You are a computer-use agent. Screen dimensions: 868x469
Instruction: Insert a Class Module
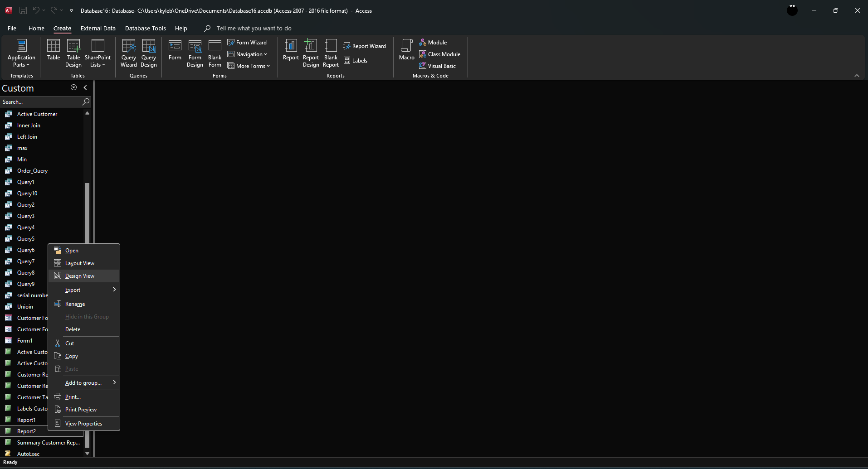click(440, 54)
